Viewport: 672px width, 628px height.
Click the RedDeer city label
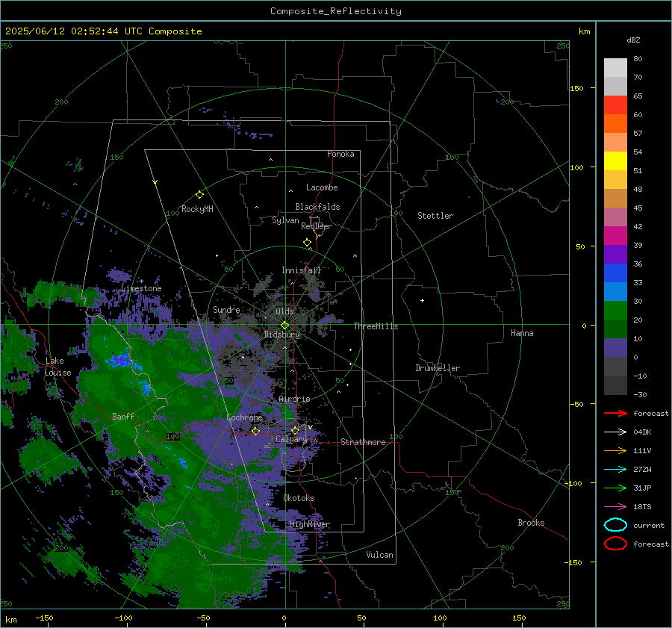[x=317, y=226]
